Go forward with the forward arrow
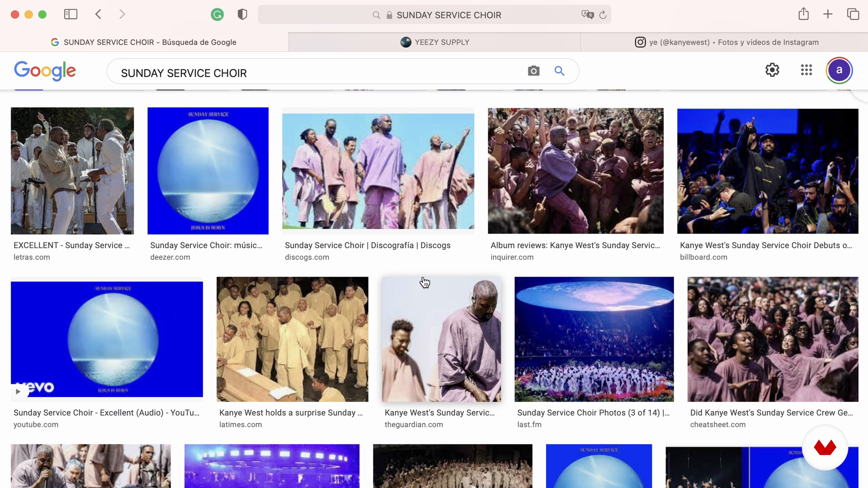Image resolution: width=868 pixels, height=488 pixels. (122, 14)
